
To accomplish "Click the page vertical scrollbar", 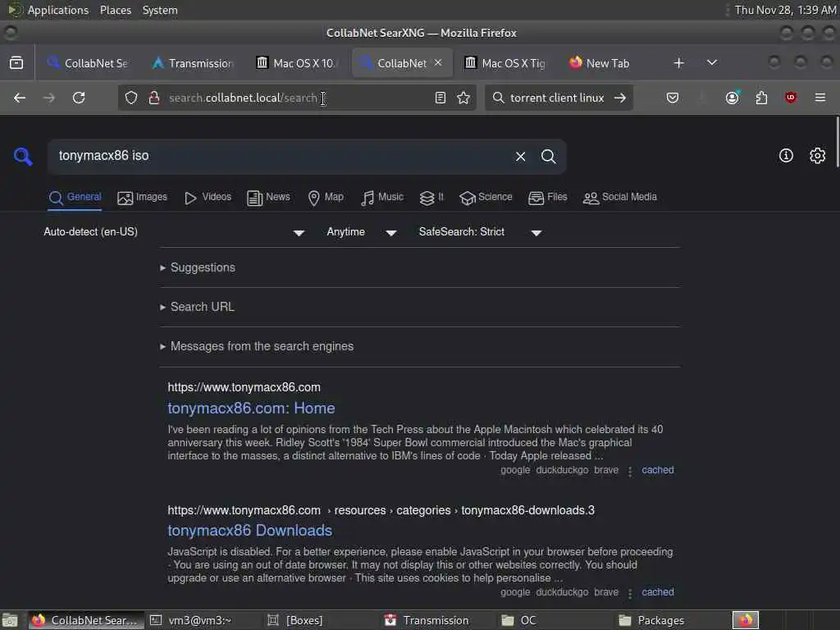I will pos(837,143).
